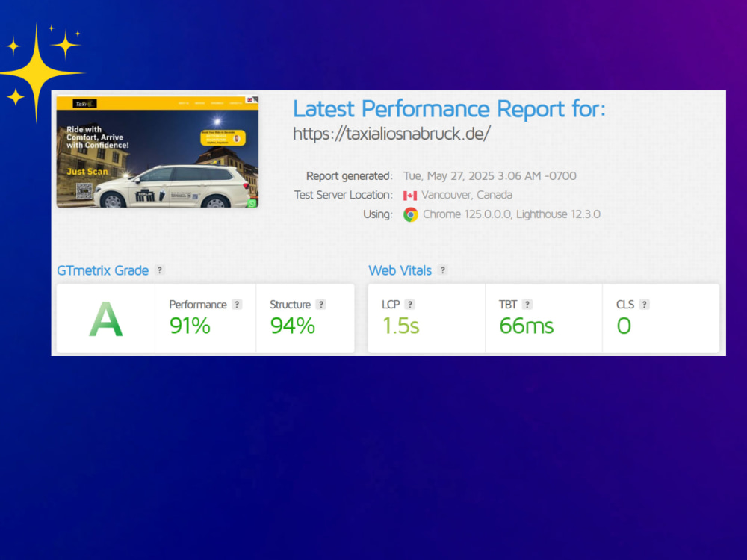
Task: Click the Canada flag icon
Action: coord(409,195)
